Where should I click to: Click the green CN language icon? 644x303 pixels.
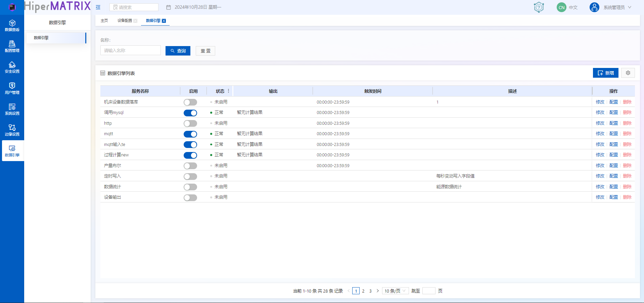tap(561, 7)
